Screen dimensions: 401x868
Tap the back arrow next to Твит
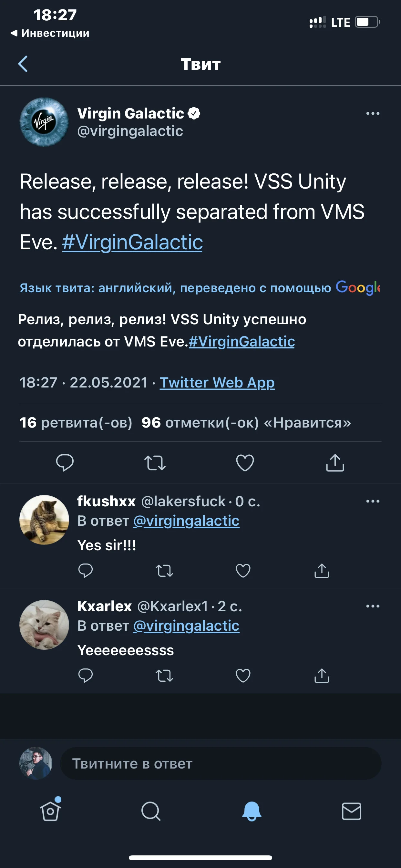tap(23, 64)
